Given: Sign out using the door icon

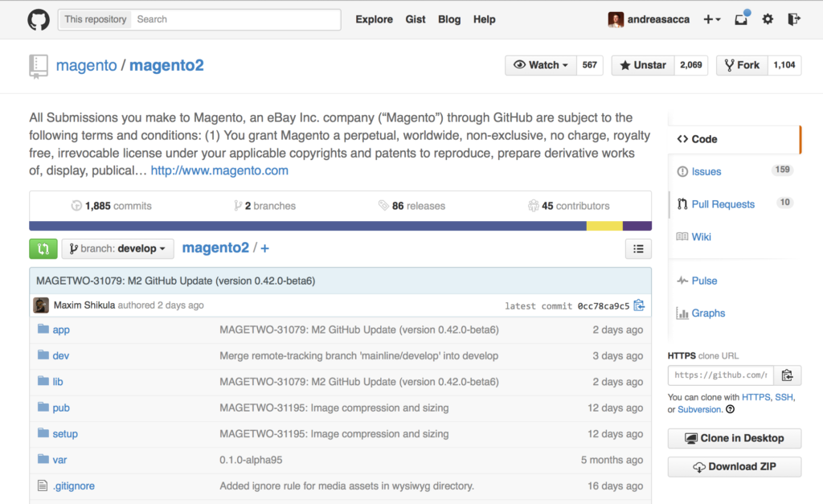Looking at the screenshot, I should coord(794,19).
